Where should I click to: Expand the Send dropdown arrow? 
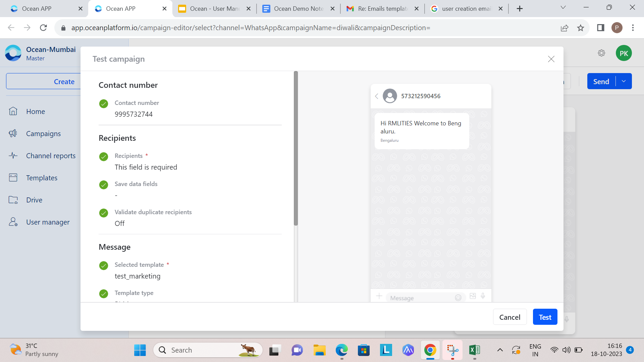[x=624, y=81]
